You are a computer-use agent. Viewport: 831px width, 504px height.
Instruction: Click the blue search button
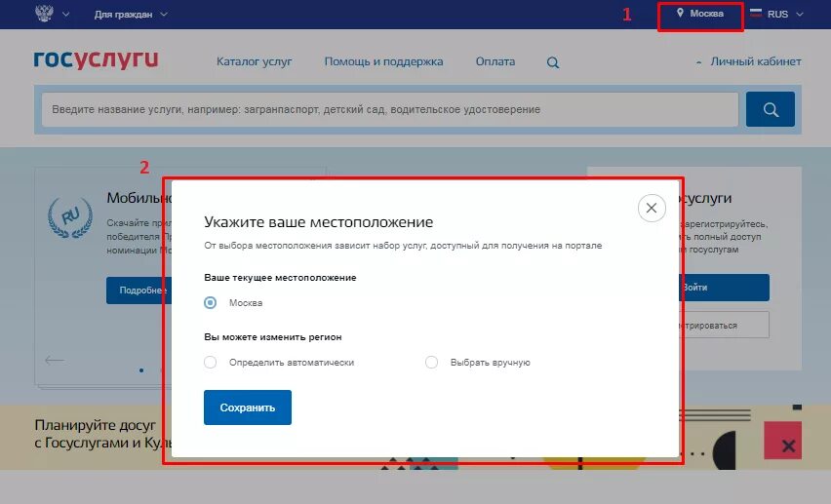tap(771, 109)
